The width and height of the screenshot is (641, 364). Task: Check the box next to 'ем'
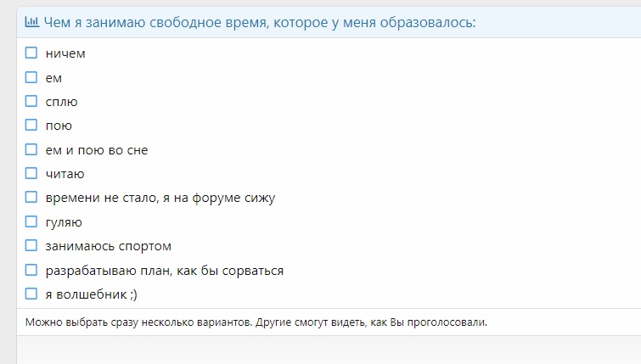tap(31, 77)
